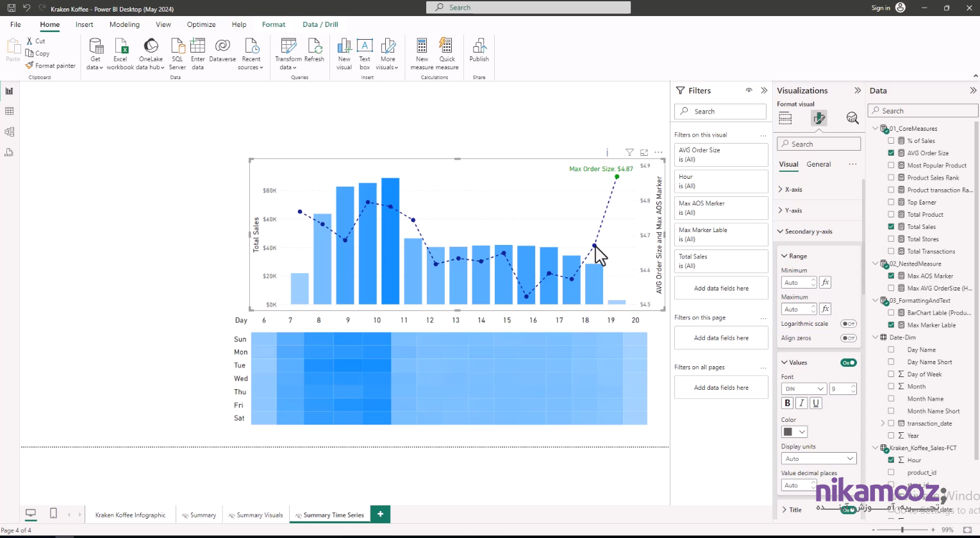Switch to Table view in left rail
This screenshot has width=980, height=538.
9,112
